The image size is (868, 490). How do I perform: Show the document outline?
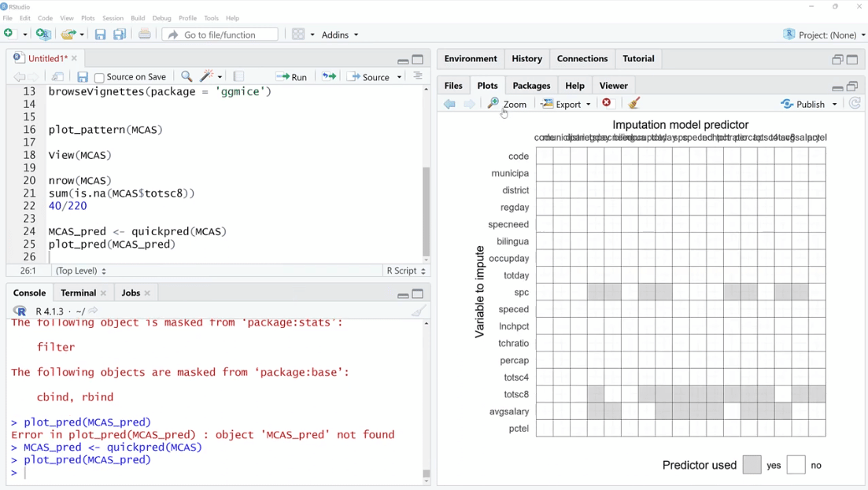(x=418, y=76)
